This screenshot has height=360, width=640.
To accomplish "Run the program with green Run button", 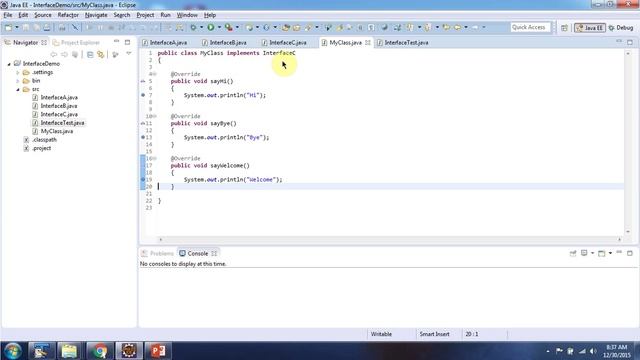I will (x=211, y=27).
